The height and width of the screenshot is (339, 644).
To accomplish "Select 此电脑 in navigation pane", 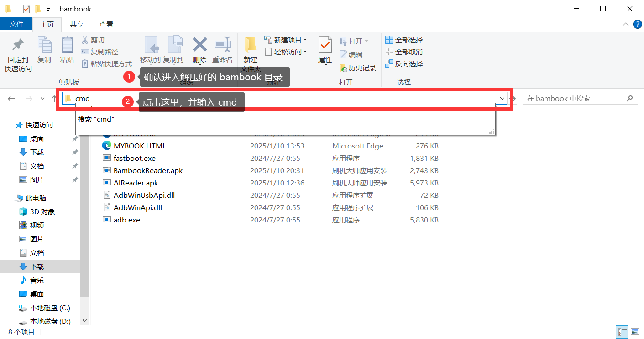I will (x=31, y=198).
